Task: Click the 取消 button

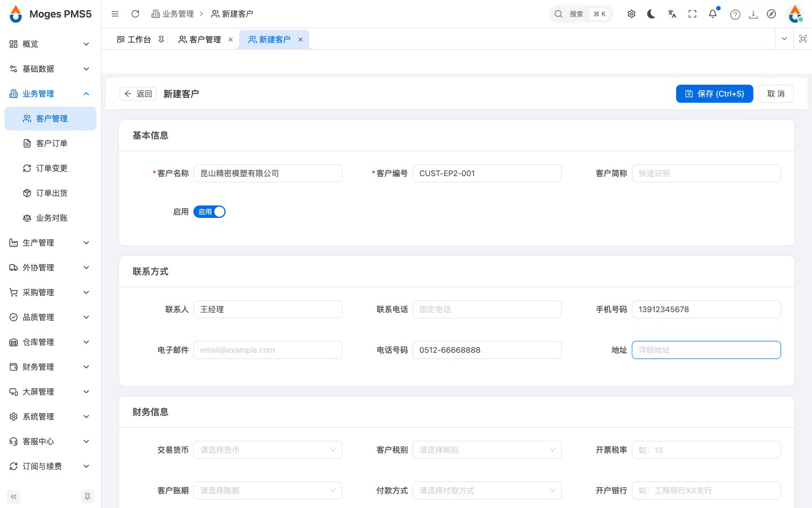Action: click(x=776, y=94)
